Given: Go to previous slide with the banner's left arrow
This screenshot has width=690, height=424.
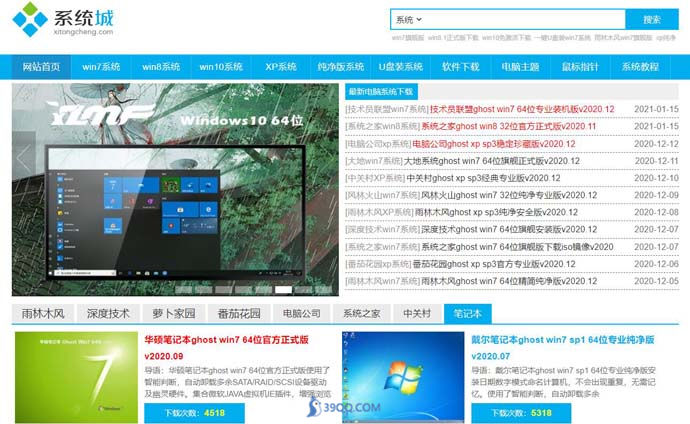Looking at the screenshot, I should point(24,157).
